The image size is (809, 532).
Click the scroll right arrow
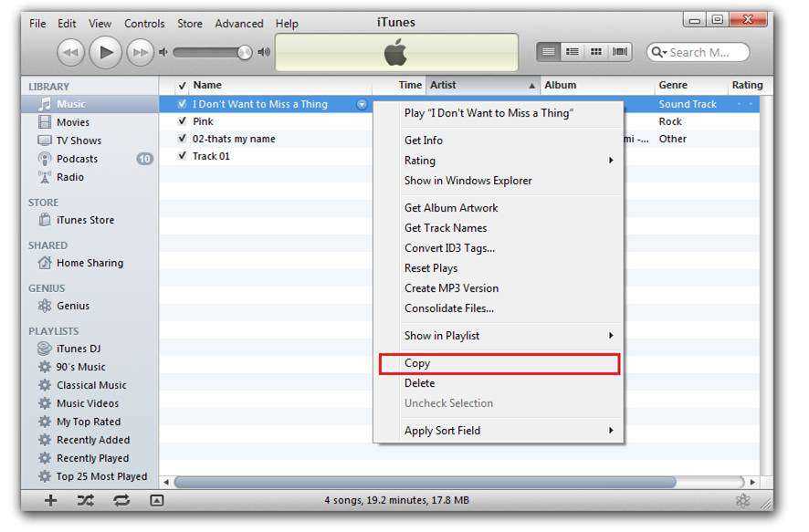click(752, 482)
